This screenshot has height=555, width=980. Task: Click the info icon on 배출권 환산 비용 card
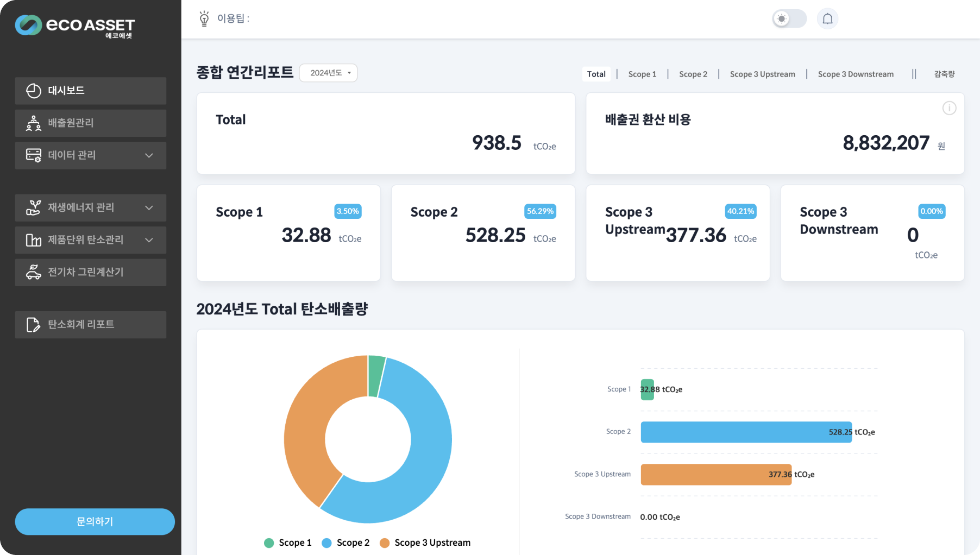pos(949,108)
